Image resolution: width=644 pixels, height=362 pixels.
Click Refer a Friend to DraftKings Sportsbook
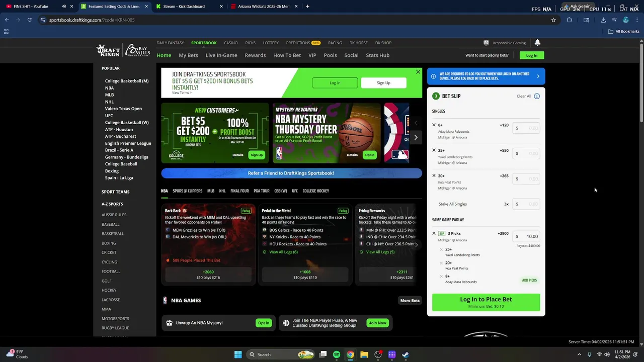(291, 173)
